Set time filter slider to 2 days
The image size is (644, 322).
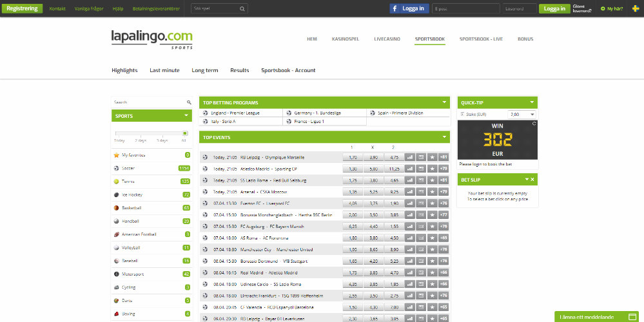point(141,140)
